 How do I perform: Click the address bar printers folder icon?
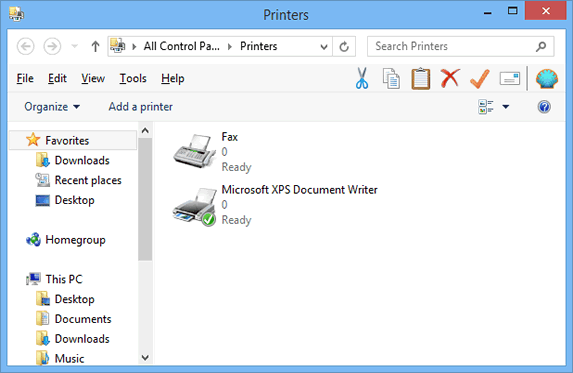click(x=118, y=46)
